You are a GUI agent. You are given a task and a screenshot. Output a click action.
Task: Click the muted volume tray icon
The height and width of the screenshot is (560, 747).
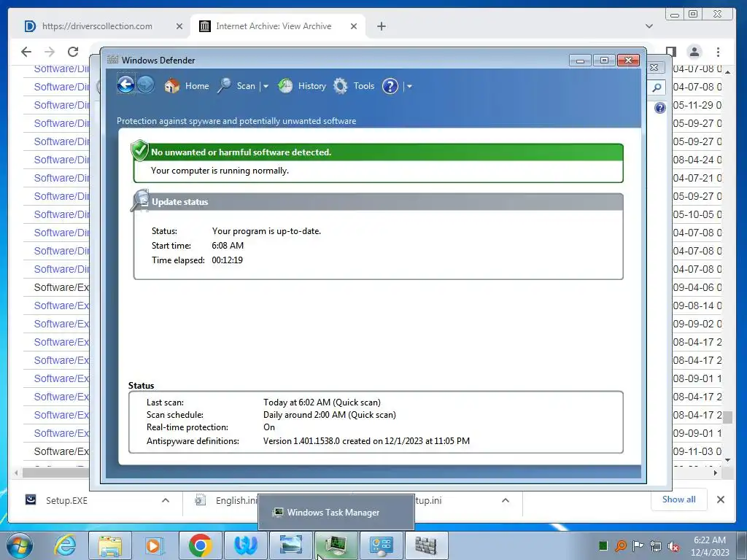[x=673, y=545]
